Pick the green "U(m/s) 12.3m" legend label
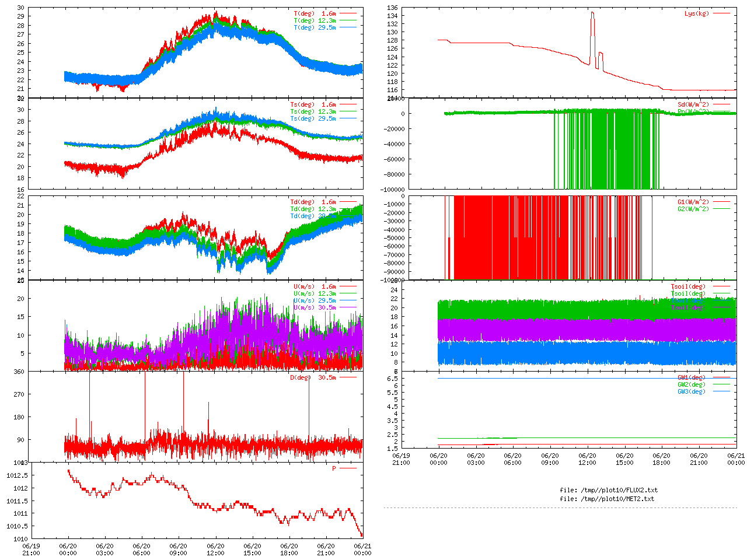 (x=315, y=293)
